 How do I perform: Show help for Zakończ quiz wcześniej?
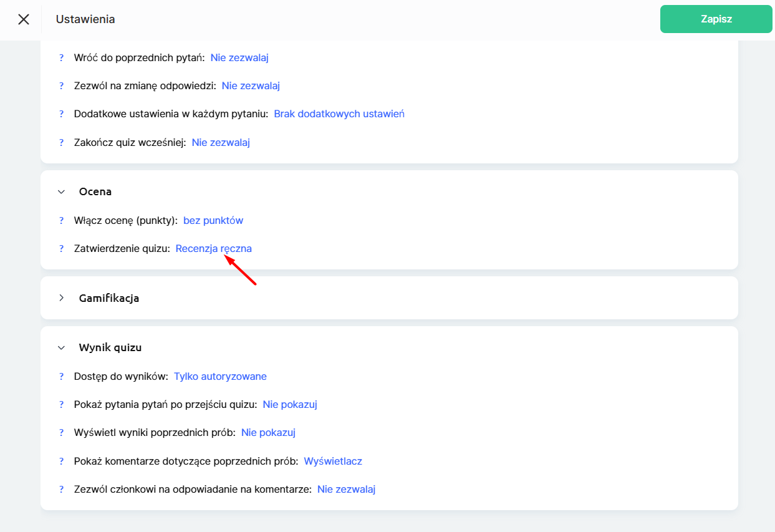click(62, 142)
